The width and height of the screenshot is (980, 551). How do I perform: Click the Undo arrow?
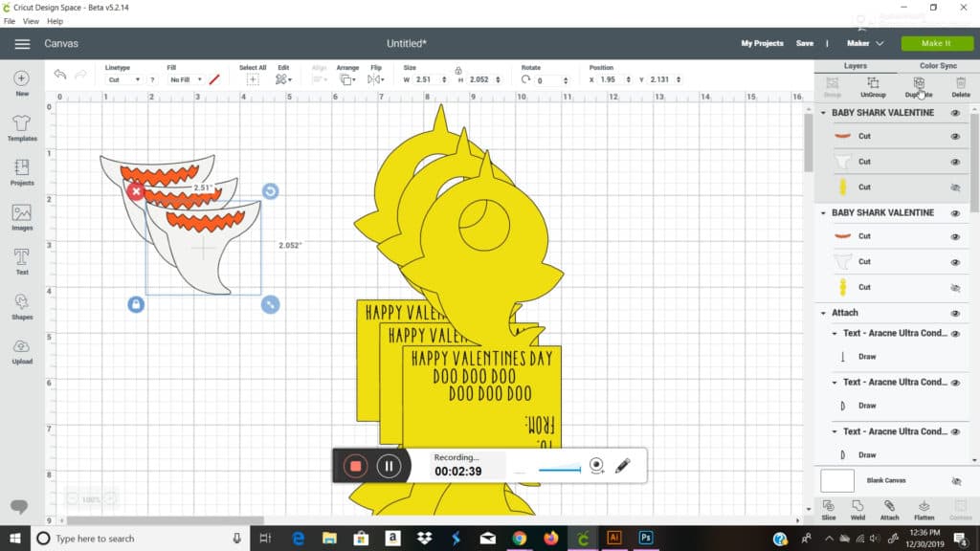[60, 75]
